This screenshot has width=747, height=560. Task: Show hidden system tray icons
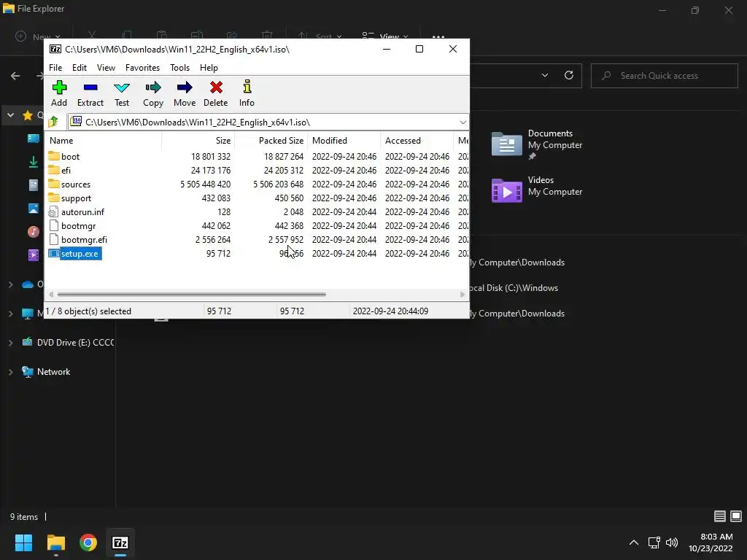[x=634, y=542]
